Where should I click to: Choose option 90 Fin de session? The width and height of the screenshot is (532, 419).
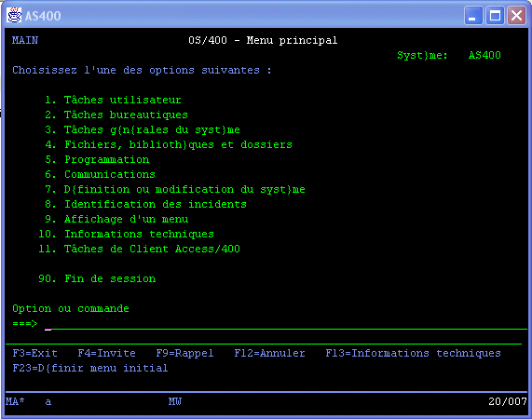97,279
